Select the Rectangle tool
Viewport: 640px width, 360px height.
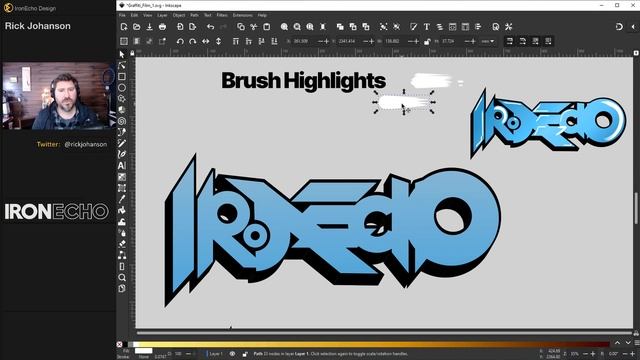coord(122,76)
